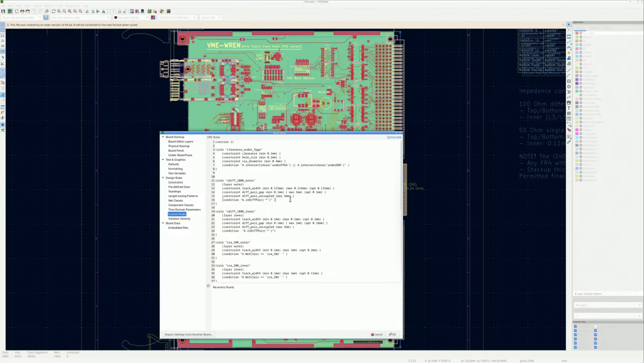Expand Layer Display Options section

point(588,294)
